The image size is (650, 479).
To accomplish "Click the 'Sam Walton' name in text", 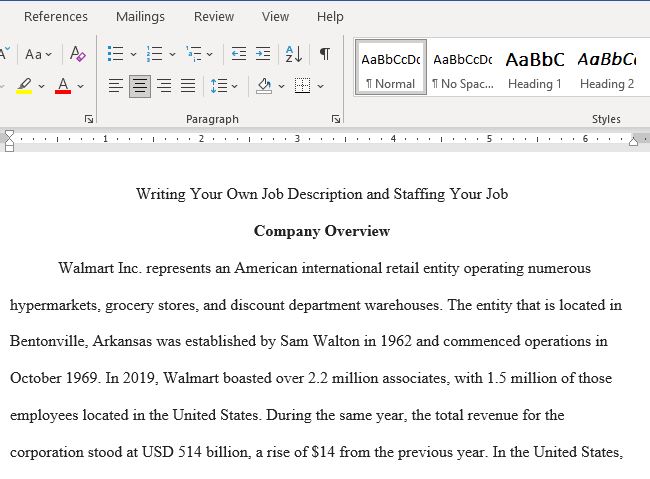I will click(x=320, y=341).
